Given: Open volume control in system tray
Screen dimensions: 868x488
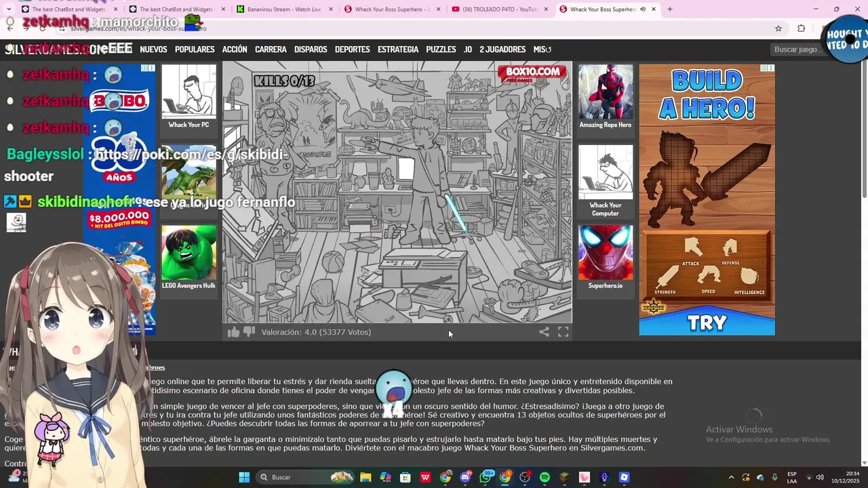Looking at the screenshot, I should [x=820, y=477].
